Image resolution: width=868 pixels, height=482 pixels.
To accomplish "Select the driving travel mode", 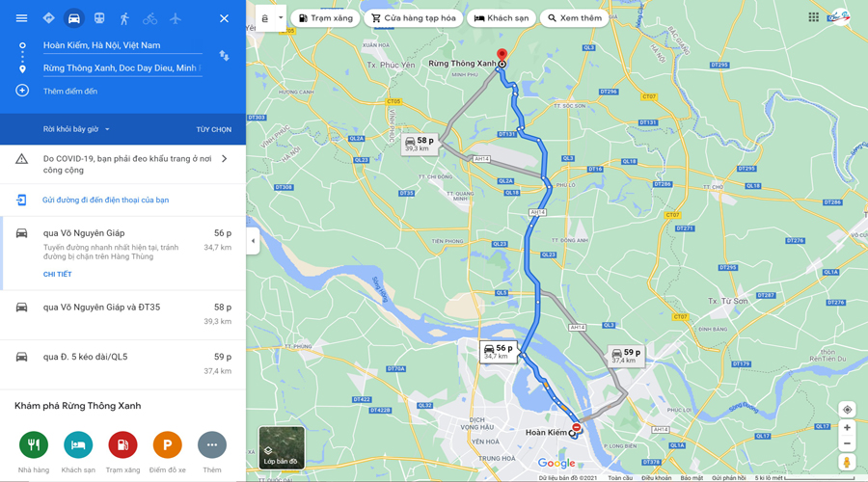I will [73, 18].
